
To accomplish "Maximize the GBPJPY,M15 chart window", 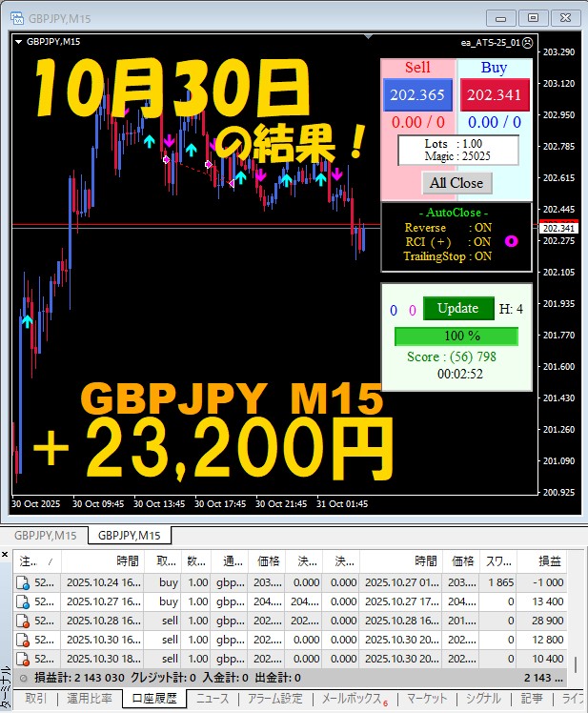I will click(533, 18).
